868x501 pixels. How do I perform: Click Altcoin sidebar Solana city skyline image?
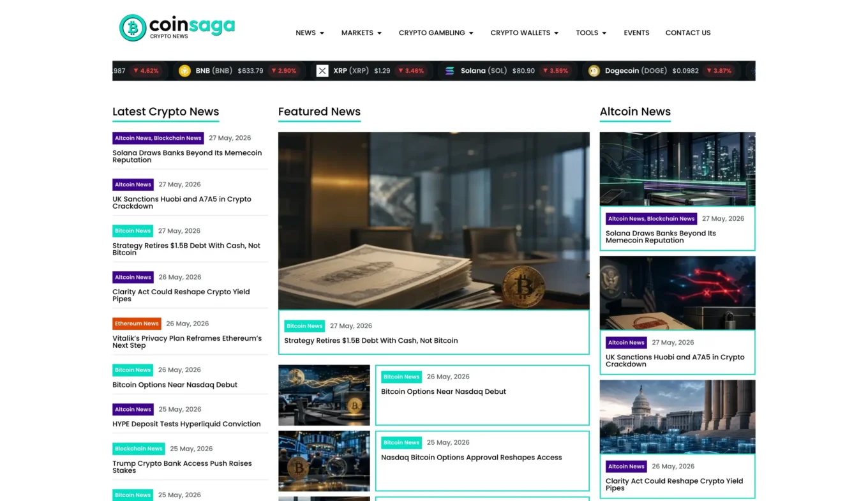tap(678, 168)
